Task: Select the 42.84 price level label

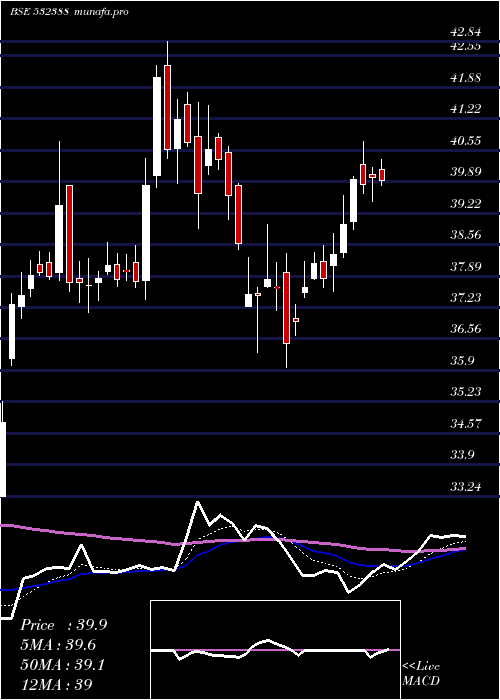Action: (466, 32)
